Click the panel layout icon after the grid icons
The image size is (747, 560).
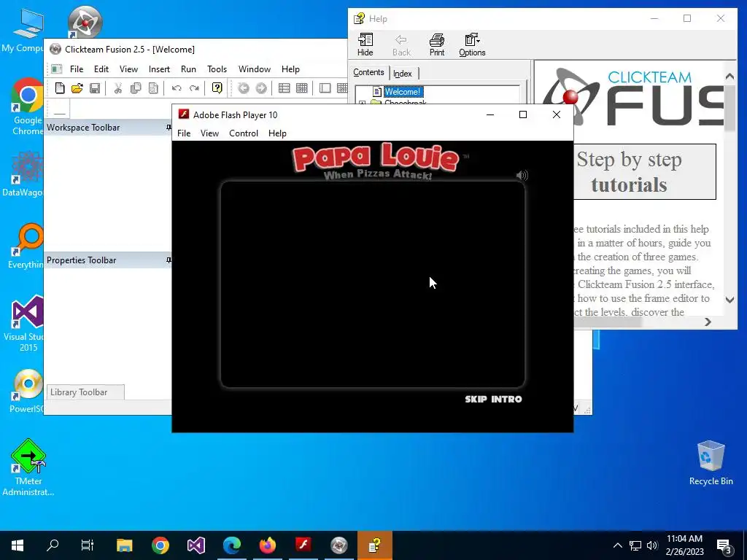point(325,88)
